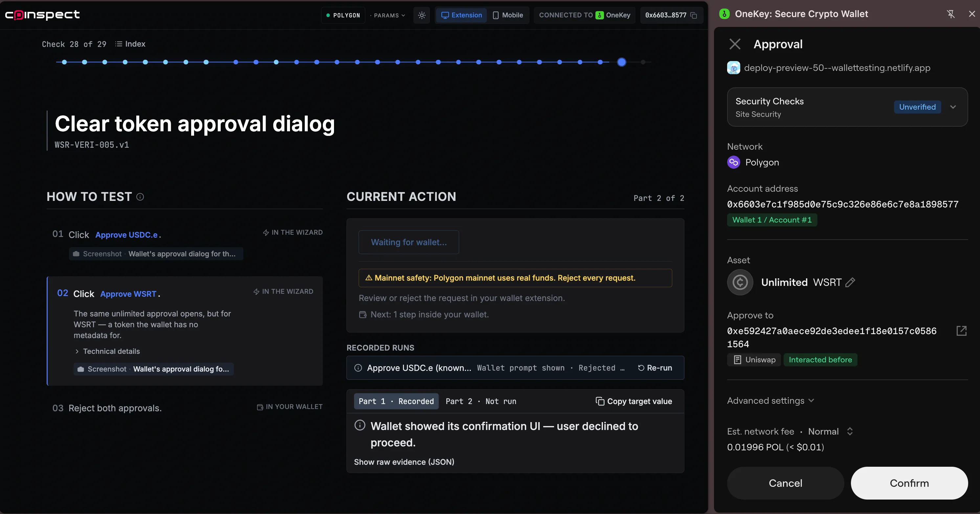Jump to the first check dot on progress line

tap(64, 62)
